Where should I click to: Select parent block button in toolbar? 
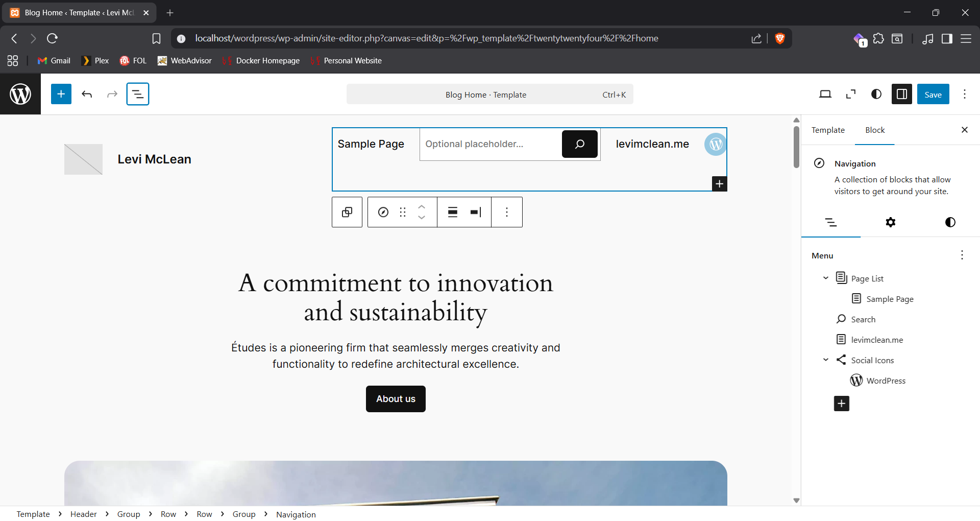347,212
